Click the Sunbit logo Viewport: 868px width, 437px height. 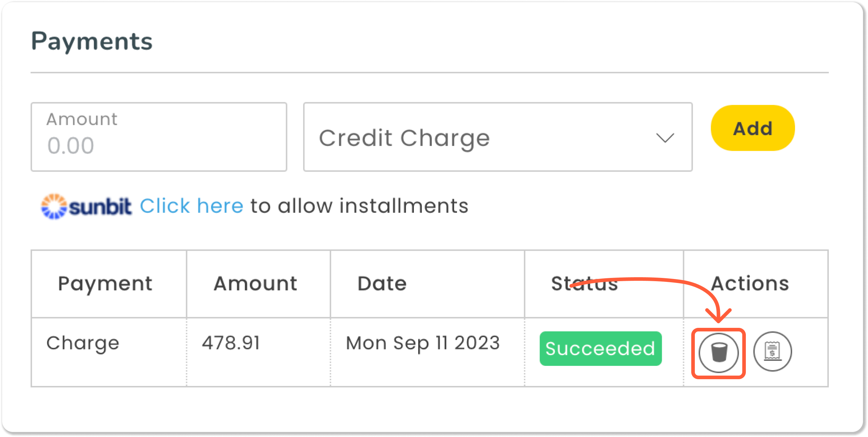[86, 206]
